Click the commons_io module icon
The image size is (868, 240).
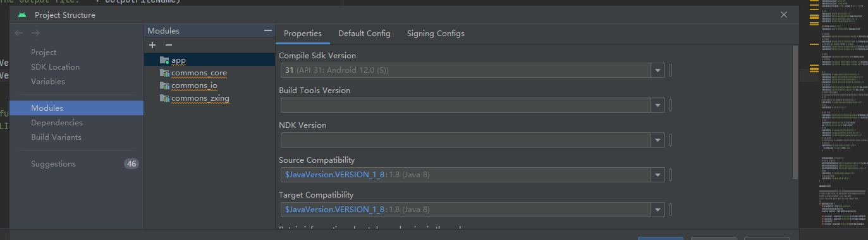click(x=164, y=85)
